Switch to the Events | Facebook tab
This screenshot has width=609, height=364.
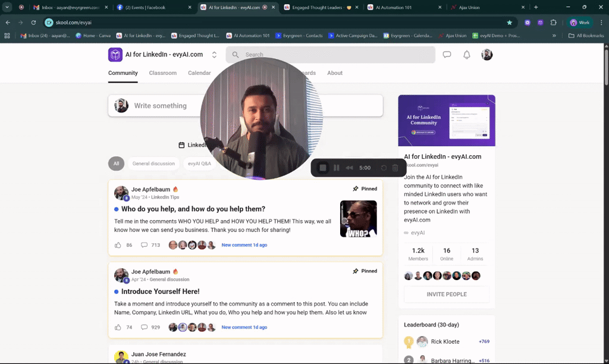154,7
